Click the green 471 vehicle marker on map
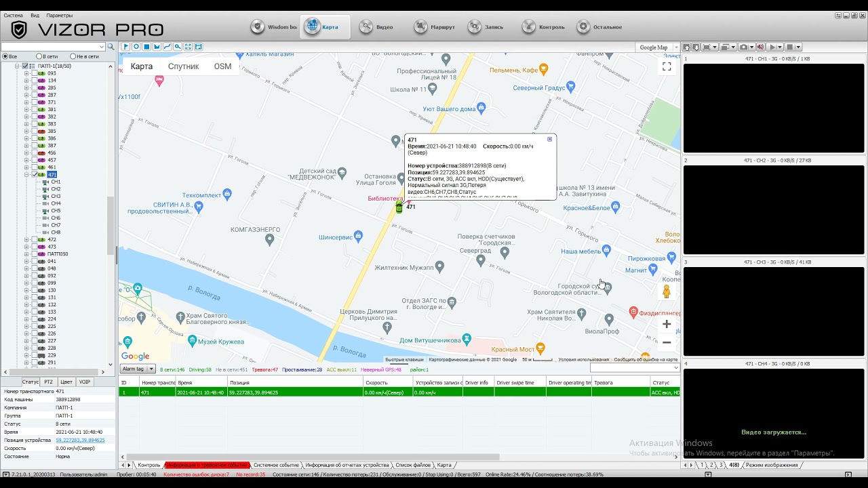Viewport: 868px width, 488px height. tap(399, 207)
